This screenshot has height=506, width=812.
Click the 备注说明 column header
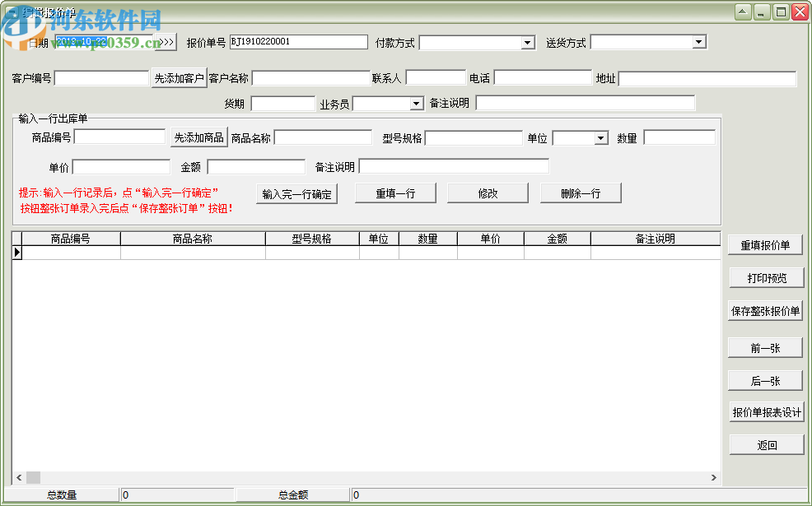[x=656, y=239]
